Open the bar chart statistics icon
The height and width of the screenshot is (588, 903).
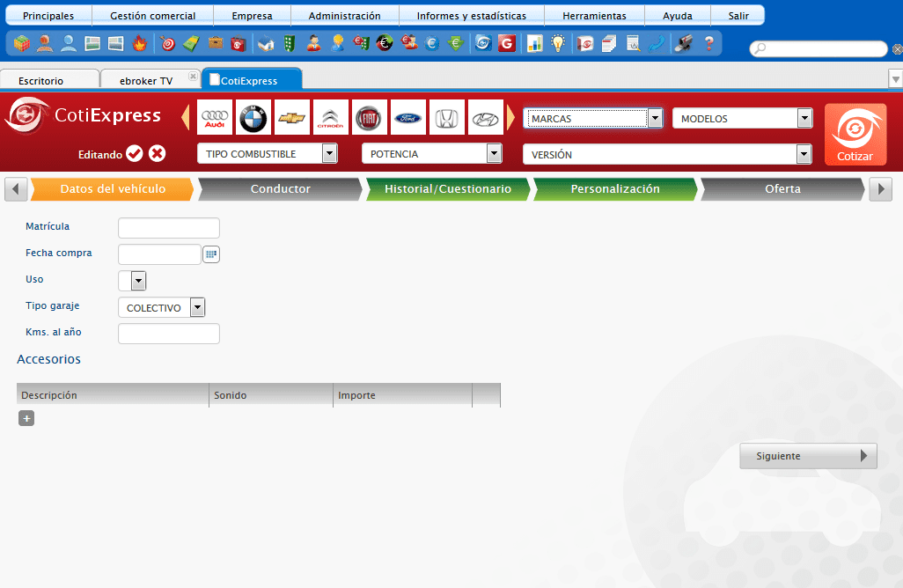click(534, 43)
